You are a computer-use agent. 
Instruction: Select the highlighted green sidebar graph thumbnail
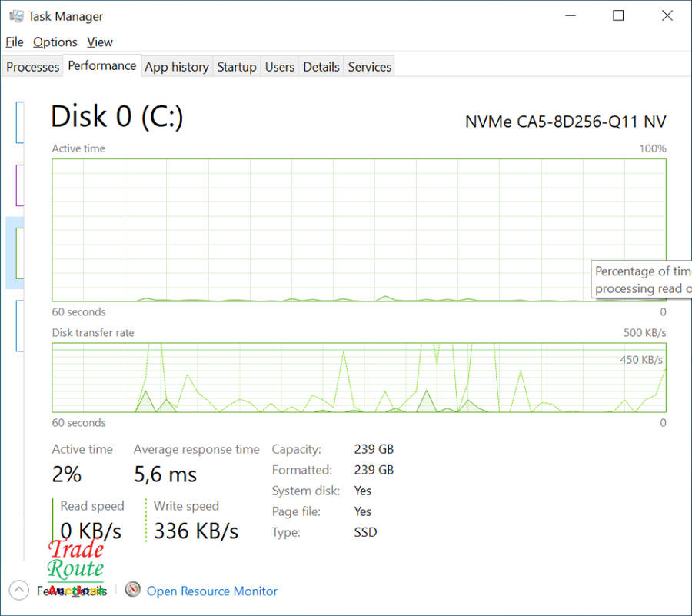point(18,252)
